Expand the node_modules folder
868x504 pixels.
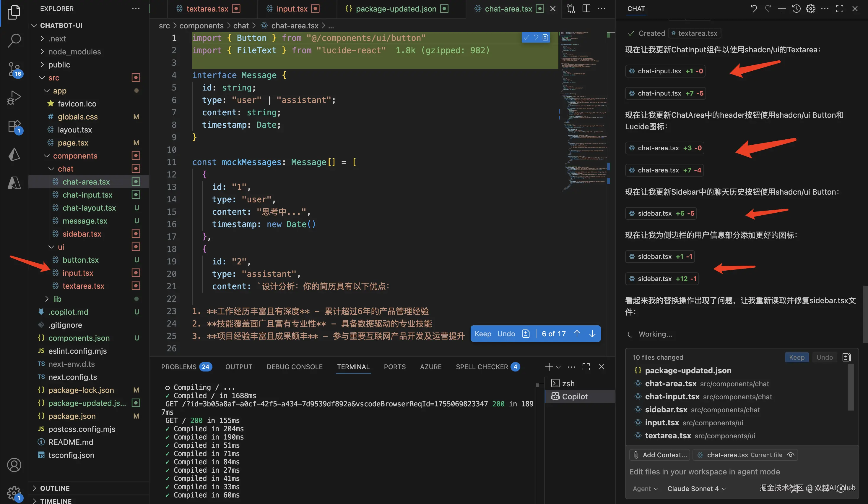[x=74, y=52]
